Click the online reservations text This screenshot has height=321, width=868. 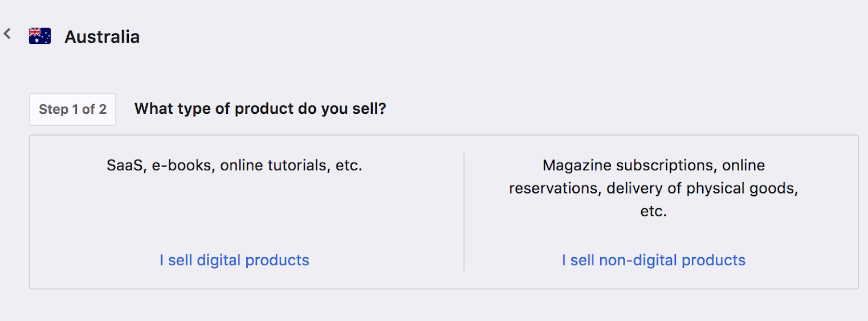click(552, 188)
